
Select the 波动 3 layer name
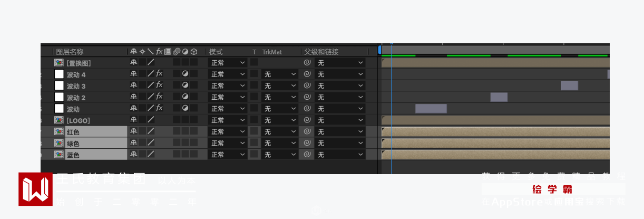pos(76,86)
